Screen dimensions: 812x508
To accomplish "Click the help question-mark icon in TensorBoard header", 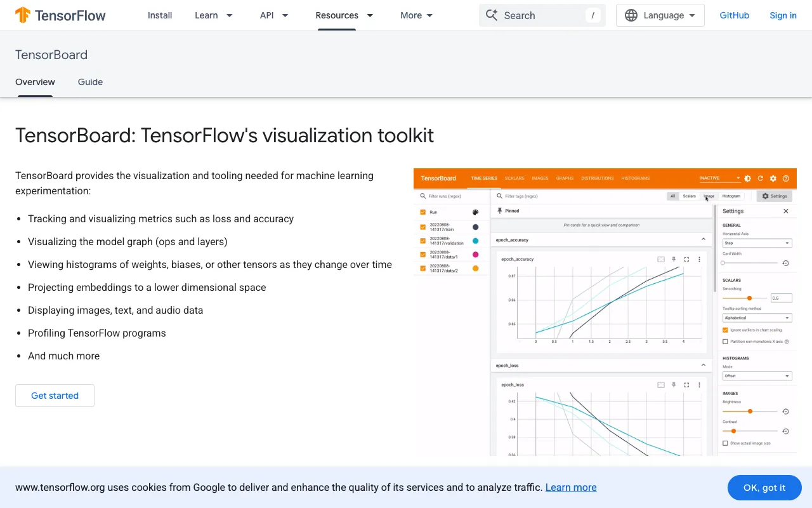I will (785, 178).
